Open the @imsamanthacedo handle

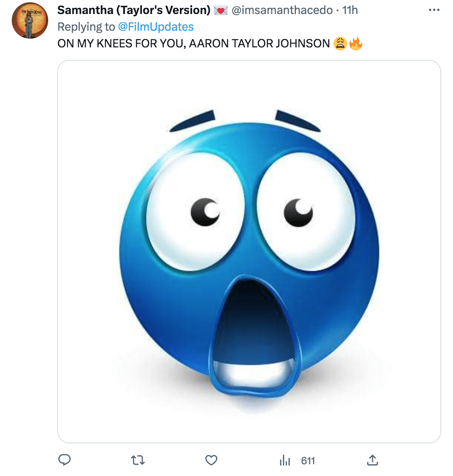point(282,10)
